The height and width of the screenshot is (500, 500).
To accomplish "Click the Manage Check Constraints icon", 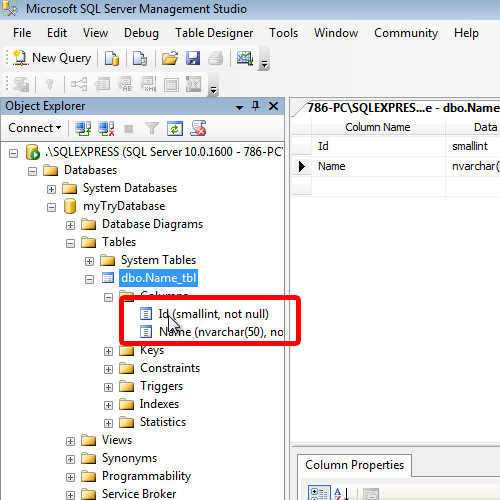I will 171,84.
